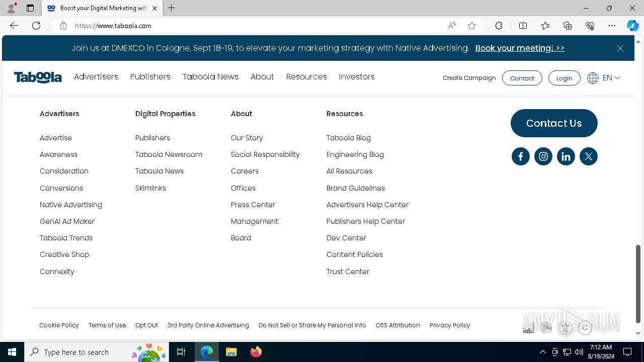Open Publishers navigation menu
The image size is (644, 362).
tap(150, 77)
